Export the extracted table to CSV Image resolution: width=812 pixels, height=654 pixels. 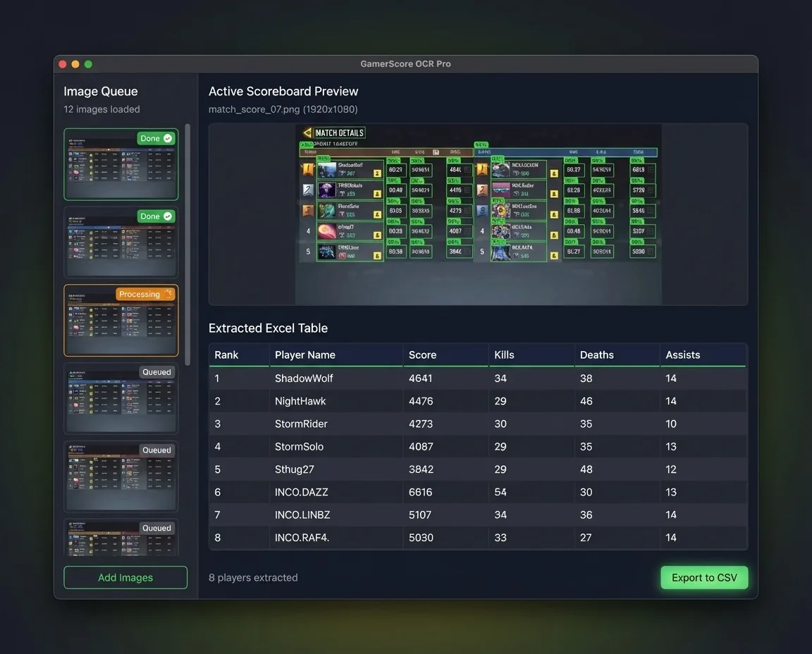click(x=704, y=577)
